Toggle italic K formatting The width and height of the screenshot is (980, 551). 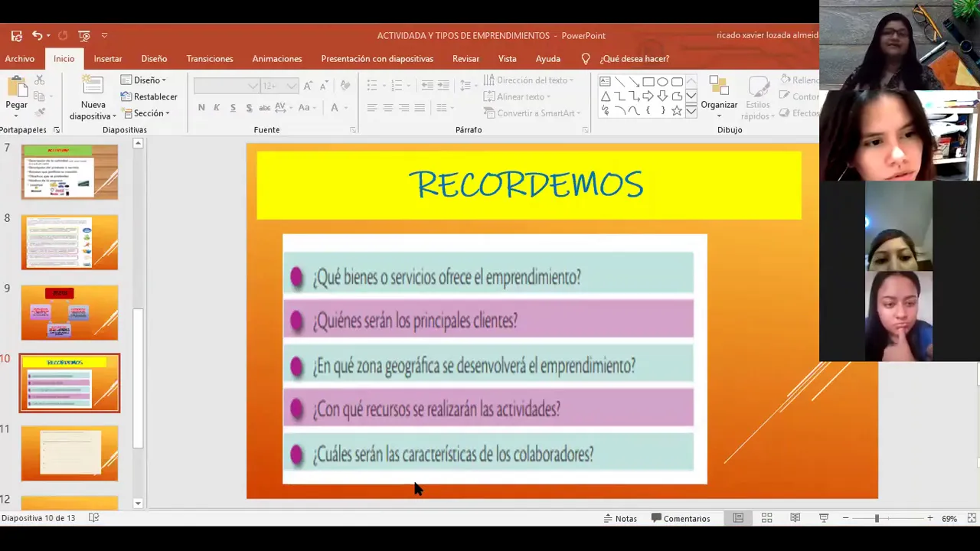217,108
